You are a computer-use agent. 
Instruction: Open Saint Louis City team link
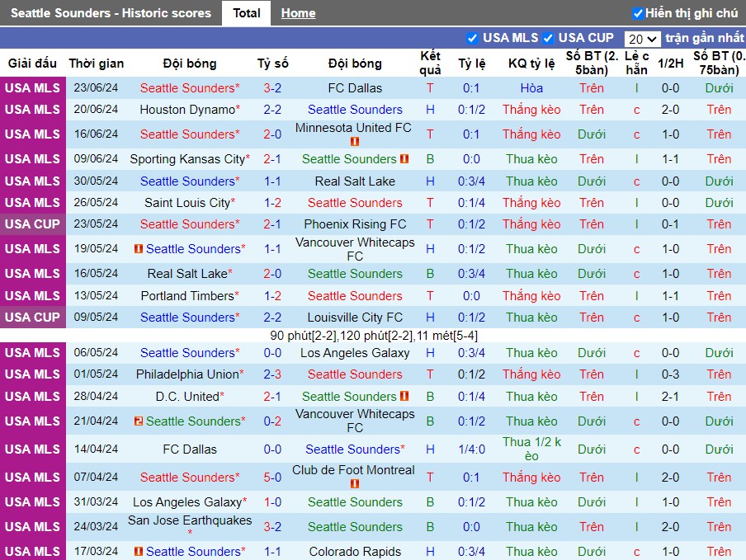189,203
